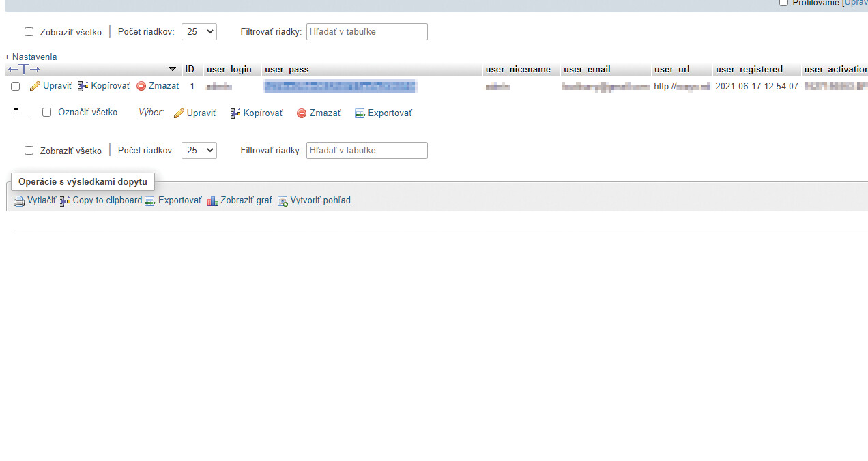Click the triangle dropdown left of ID column
The width and height of the screenshot is (868, 461).
click(172, 69)
